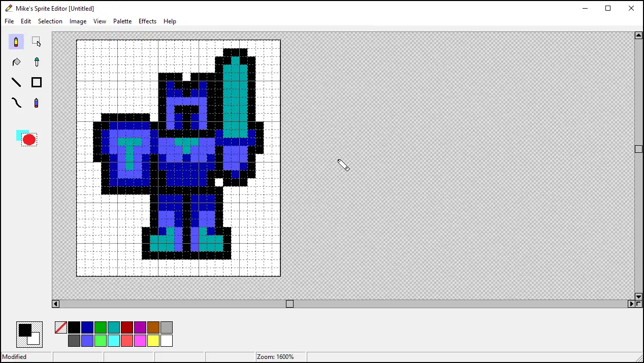Open the View menu
The width and height of the screenshot is (644, 363).
tap(100, 21)
